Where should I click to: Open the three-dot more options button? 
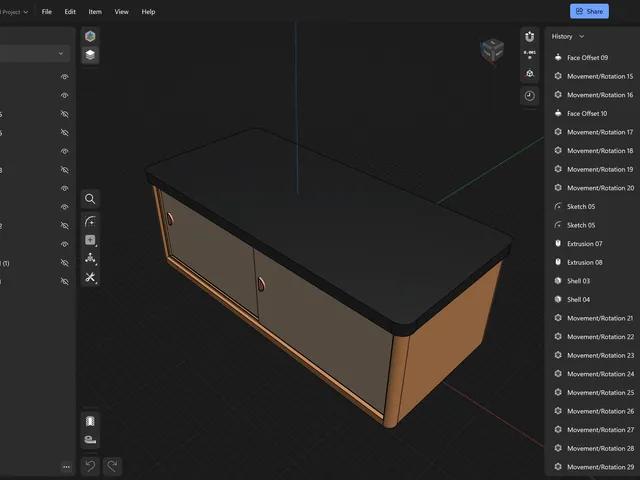tap(67, 467)
